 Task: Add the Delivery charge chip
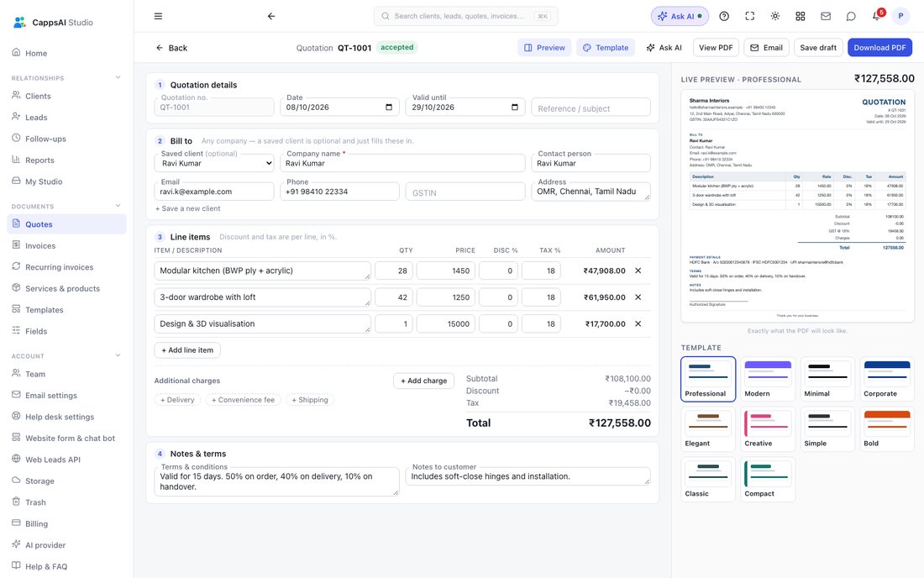pos(177,399)
